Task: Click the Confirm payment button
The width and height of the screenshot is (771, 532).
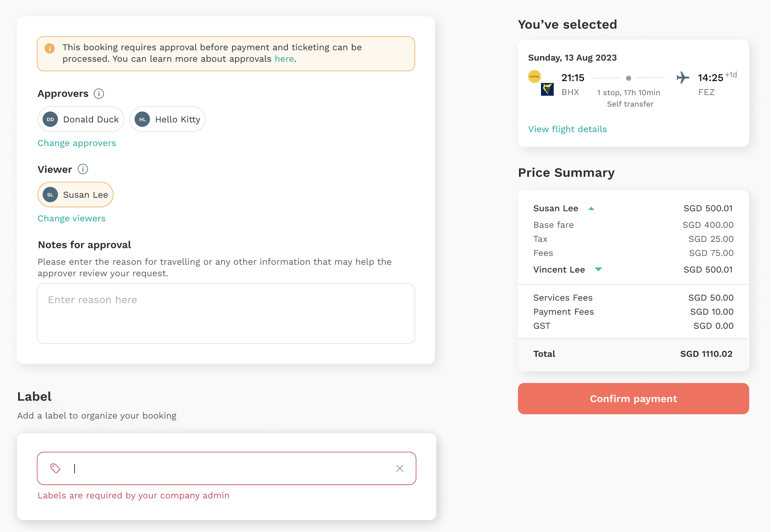Action: 633,399
